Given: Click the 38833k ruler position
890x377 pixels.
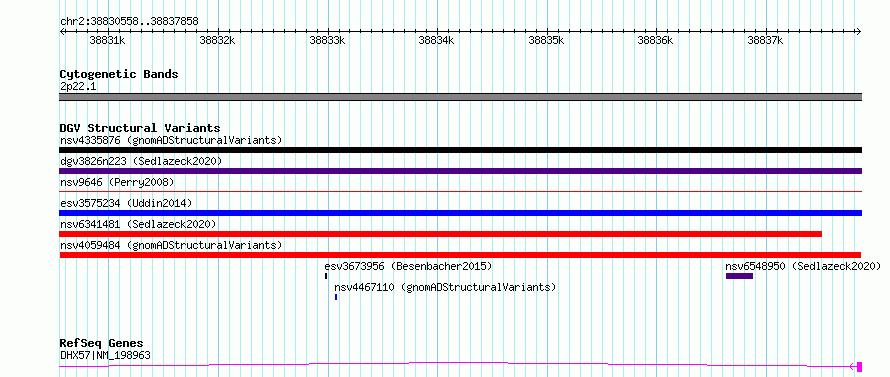Looking at the screenshot, I should (327, 40).
